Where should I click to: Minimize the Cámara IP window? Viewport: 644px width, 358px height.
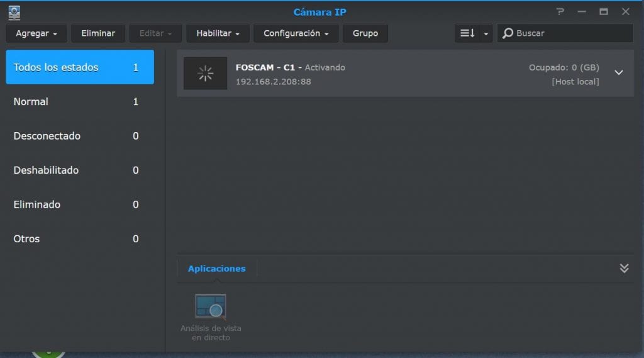pos(582,11)
